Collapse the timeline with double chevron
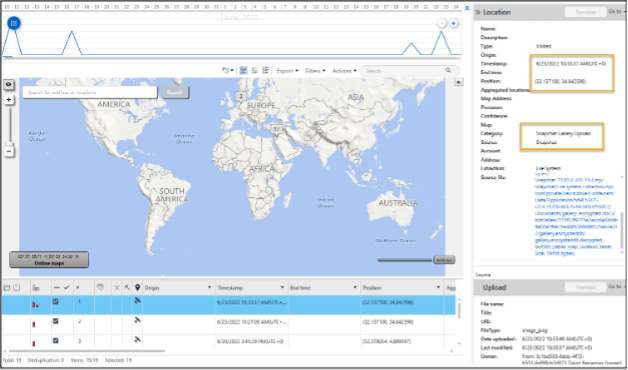The height and width of the screenshot is (370, 628). pyautogui.click(x=467, y=8)
